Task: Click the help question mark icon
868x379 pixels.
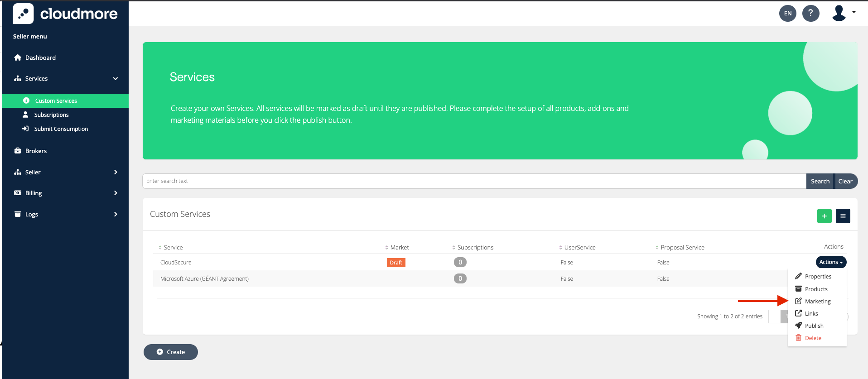Action: pos(810,13)
